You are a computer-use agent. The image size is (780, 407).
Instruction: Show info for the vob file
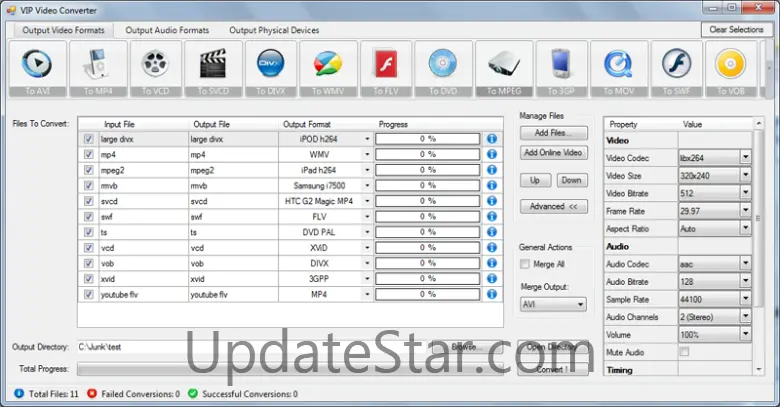point(491,263)
